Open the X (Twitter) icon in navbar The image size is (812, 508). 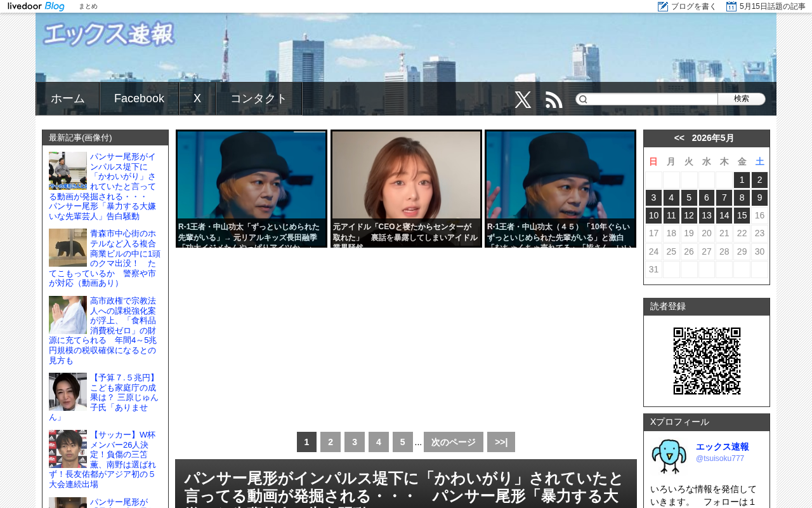(x=523, y=100)
